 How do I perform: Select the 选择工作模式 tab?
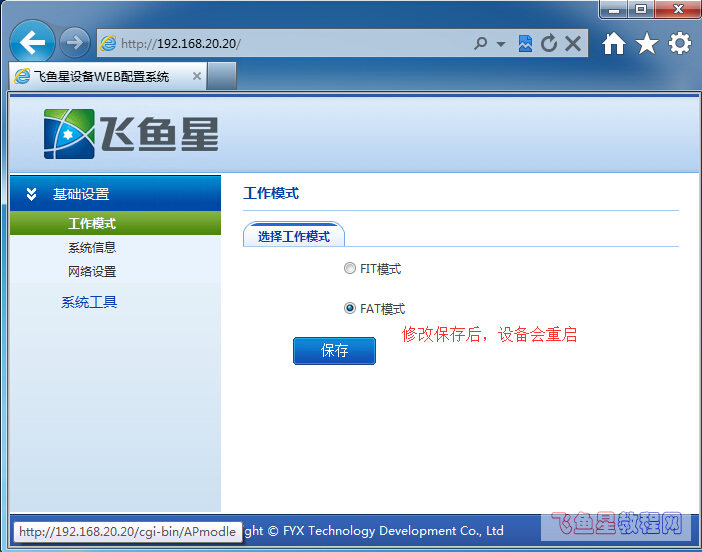[x=294, y=235]
